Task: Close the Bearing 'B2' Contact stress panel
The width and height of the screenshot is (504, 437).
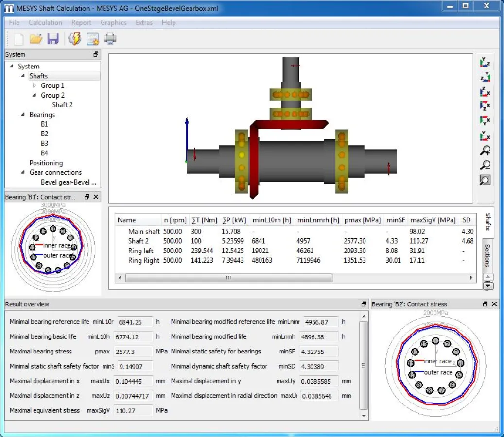Action: 494,304
